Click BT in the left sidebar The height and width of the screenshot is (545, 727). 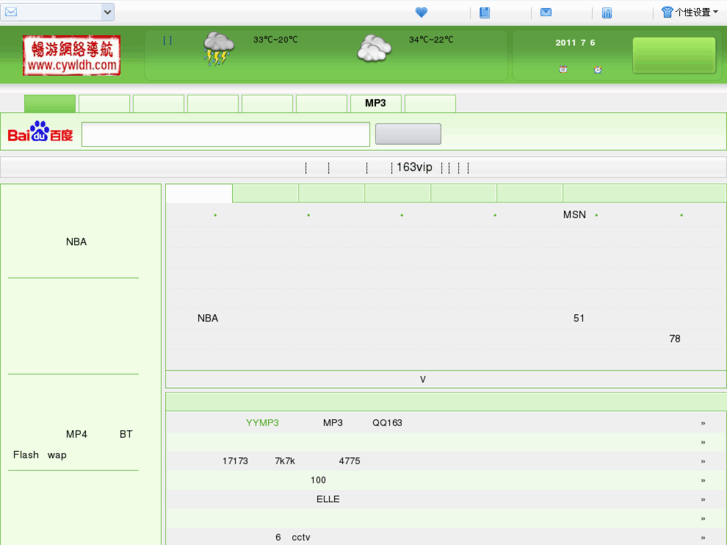tap(126, 434)
